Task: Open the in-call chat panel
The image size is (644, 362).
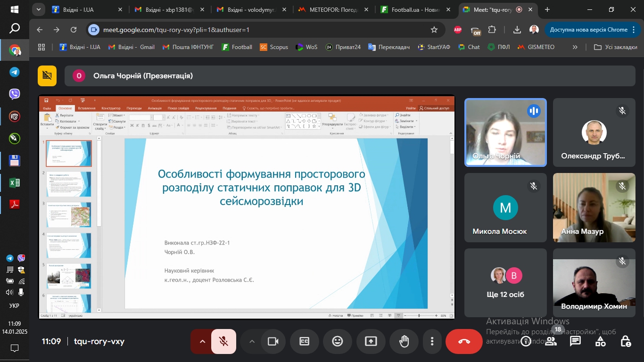Action: [576, 341]
